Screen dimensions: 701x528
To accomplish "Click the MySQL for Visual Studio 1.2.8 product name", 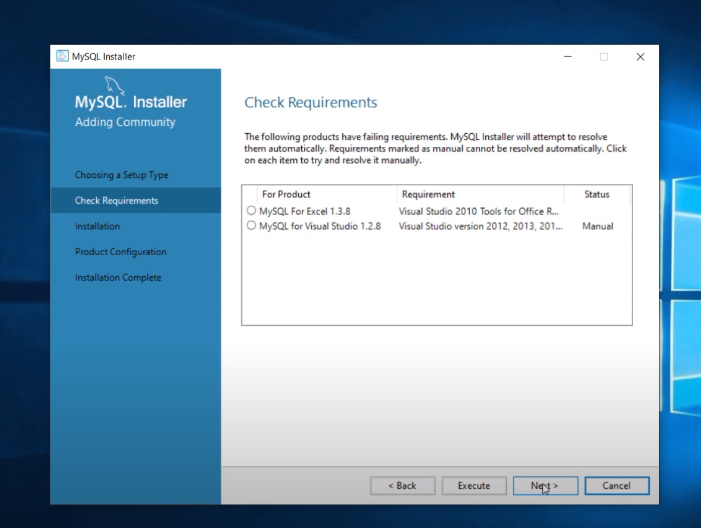I will pyautogui.click(x=320, y=226).
